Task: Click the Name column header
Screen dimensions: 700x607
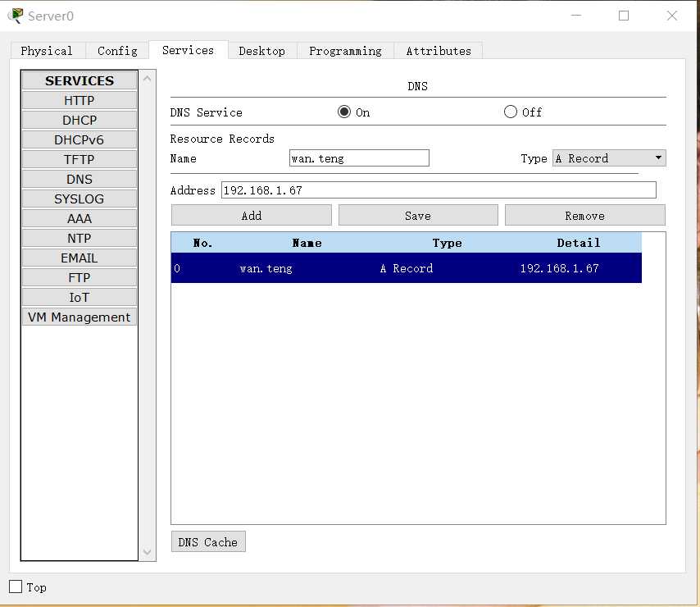Action: [307, 243]
